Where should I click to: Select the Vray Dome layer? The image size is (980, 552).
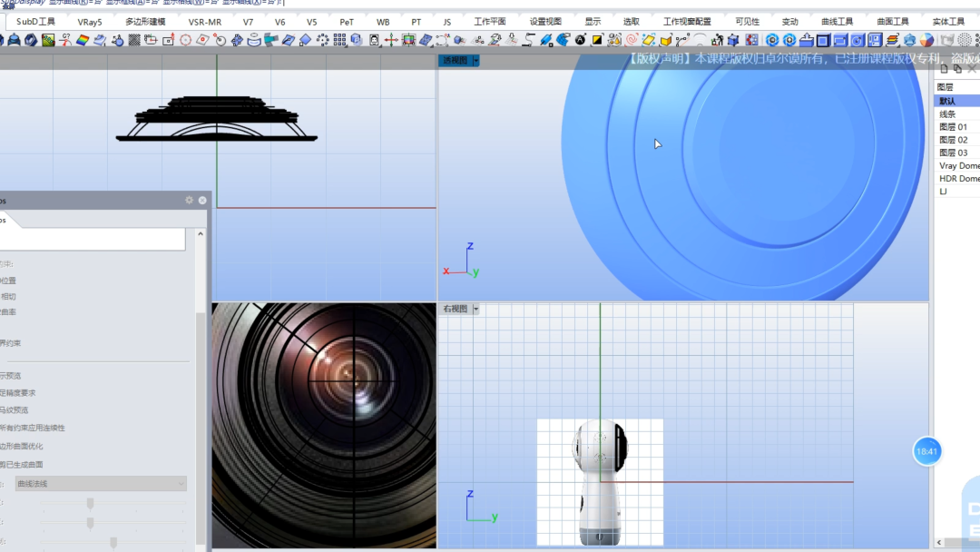click(x=957, y=165)
